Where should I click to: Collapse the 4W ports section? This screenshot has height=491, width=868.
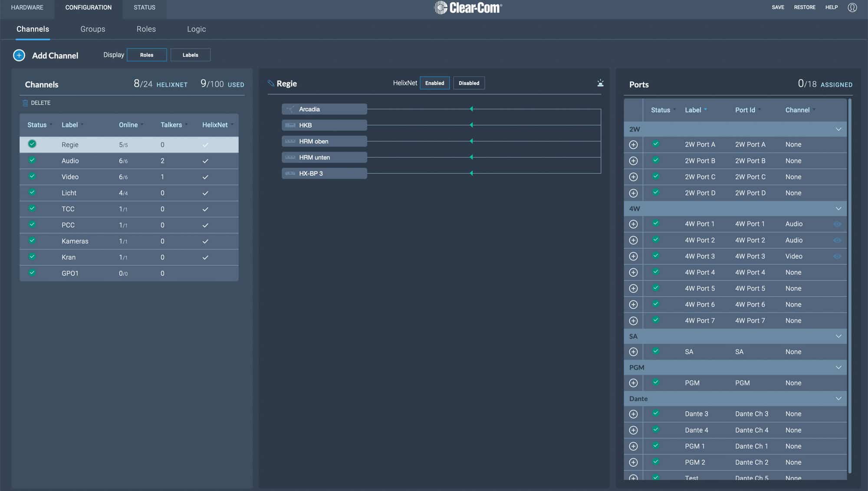coord(838,209)
